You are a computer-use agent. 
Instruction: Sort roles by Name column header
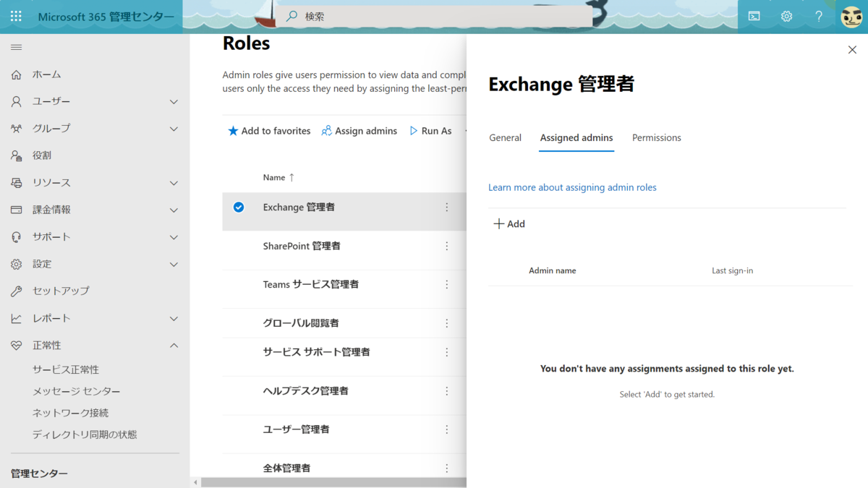(278, 177)
